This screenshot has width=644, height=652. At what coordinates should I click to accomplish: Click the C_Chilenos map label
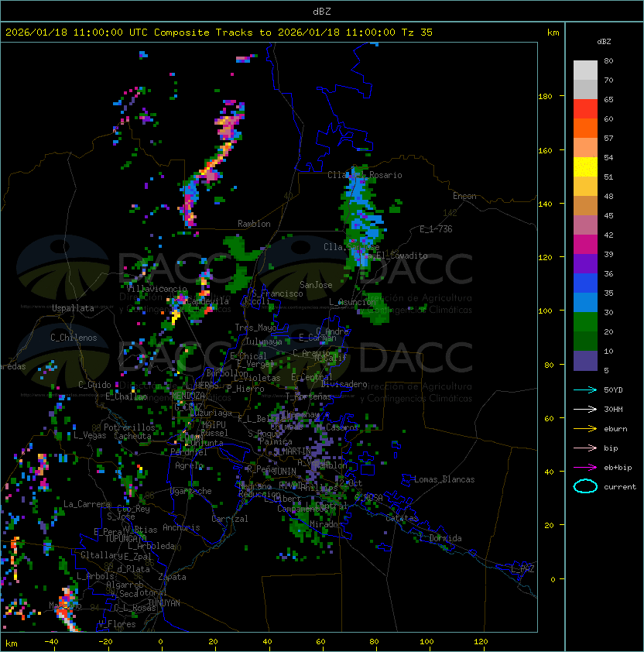(74, 338)
